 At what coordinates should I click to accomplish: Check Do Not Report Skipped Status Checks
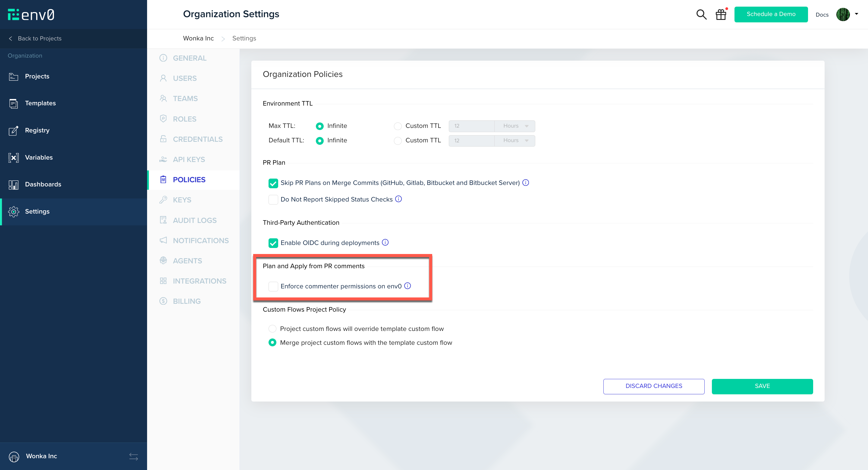point(273,200)
